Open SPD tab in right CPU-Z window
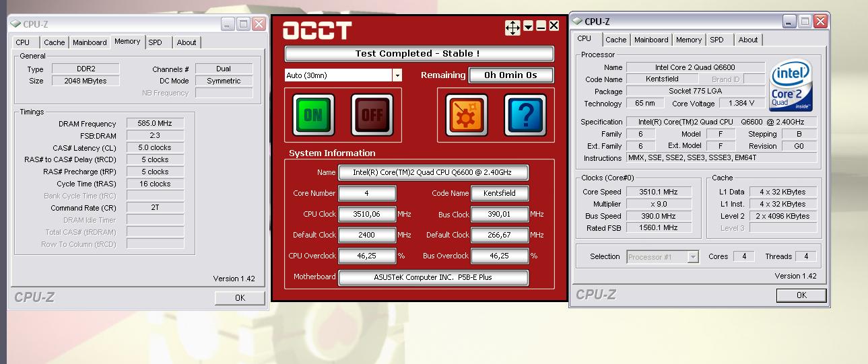Viewport: 868px width, 364px height. pos(717,40)
